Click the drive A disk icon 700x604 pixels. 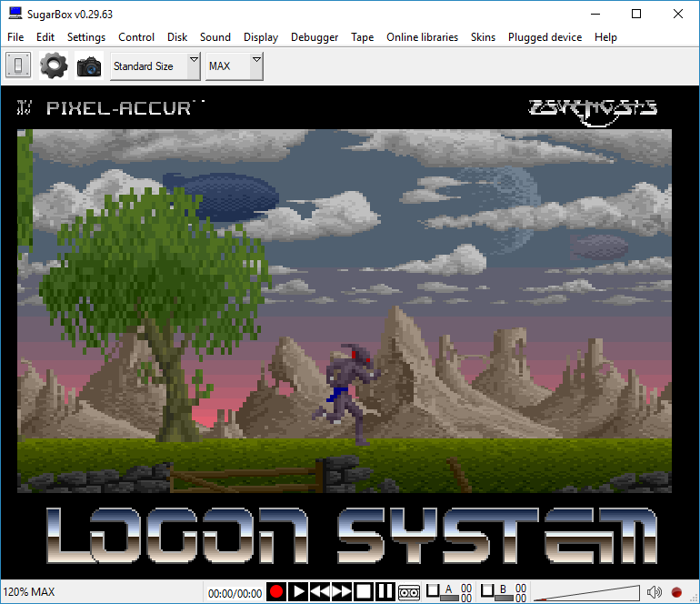click(433, 590)
